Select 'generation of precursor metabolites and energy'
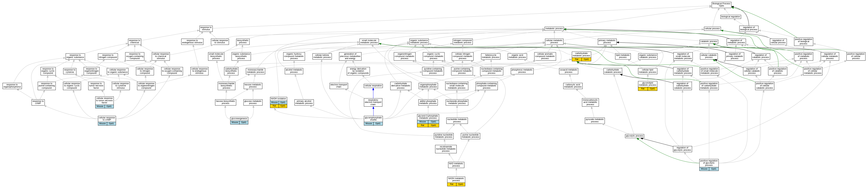The image size is (868, 188). (x=350, y=56)
